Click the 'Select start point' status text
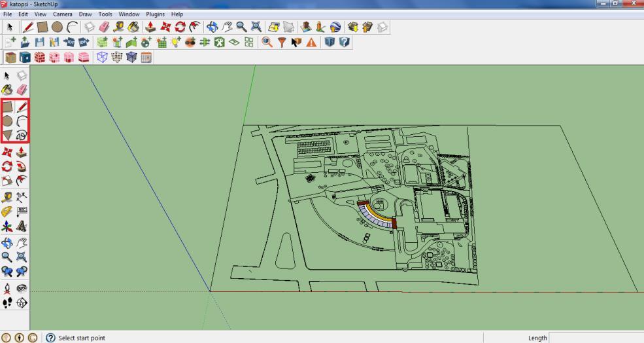Image resolution: width=644 pixels, height=343 pixels. (x=82, y=338)
